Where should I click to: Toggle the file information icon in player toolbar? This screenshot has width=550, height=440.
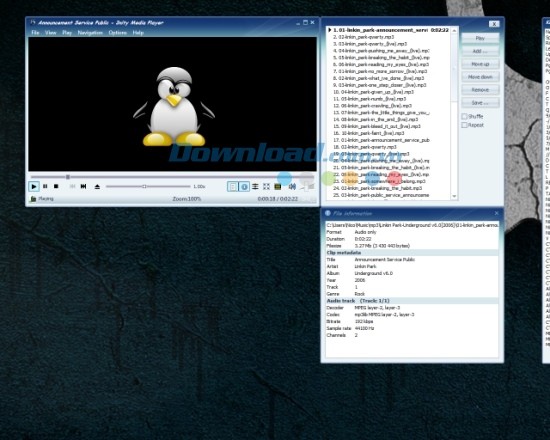coord(244,186)
